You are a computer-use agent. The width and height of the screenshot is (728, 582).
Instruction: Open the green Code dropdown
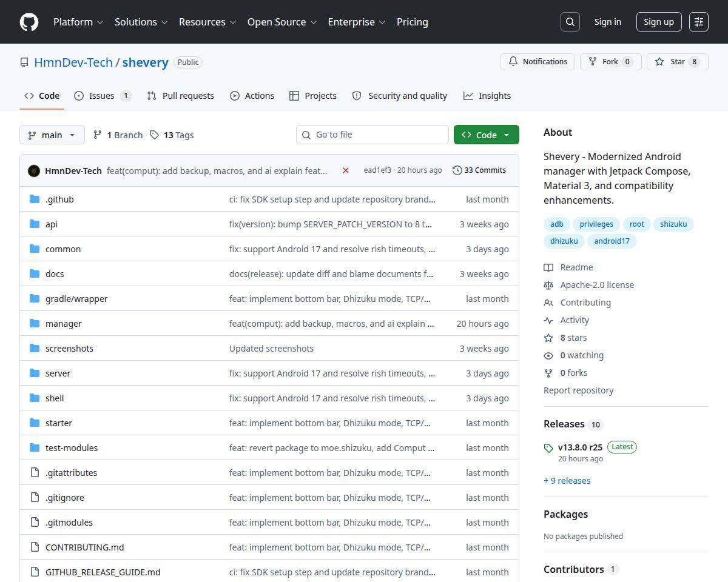[x=487, y=135]
